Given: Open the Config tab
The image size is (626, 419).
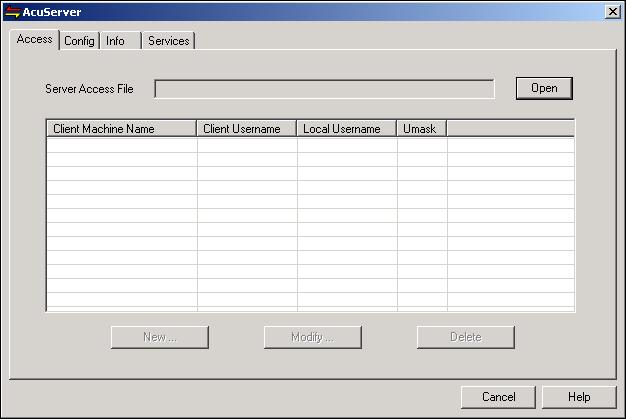Looking at the screenshot, I should [79, 41].
